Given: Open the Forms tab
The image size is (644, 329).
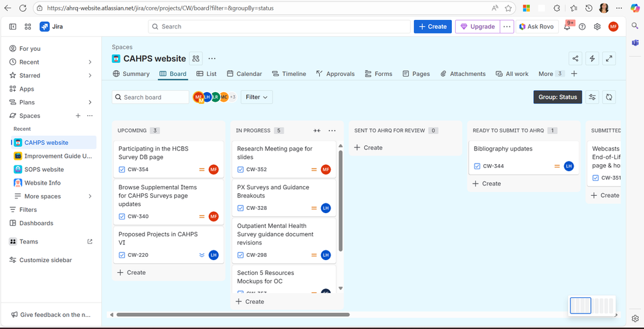Looking at the screenshot, I should pos(378,74).
